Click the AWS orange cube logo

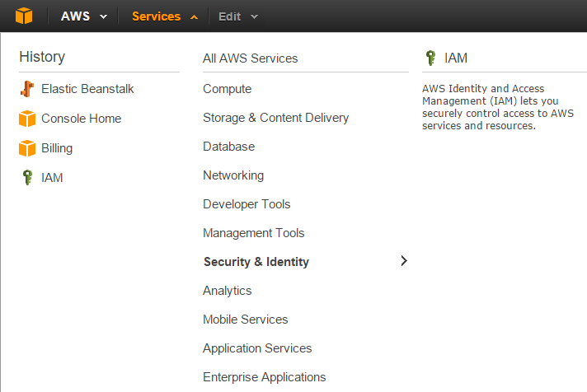(x=25, y=16)
